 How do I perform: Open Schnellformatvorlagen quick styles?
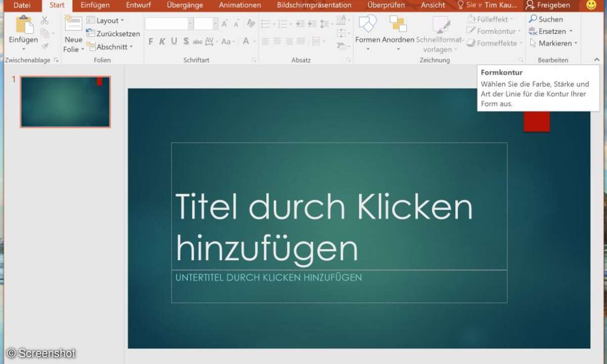pos(440,34)
